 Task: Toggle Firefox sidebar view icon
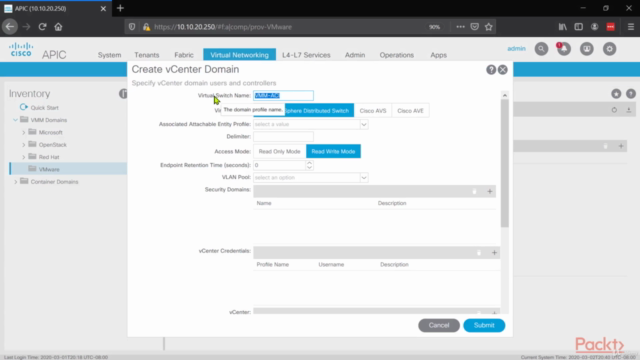click(578, 27)
